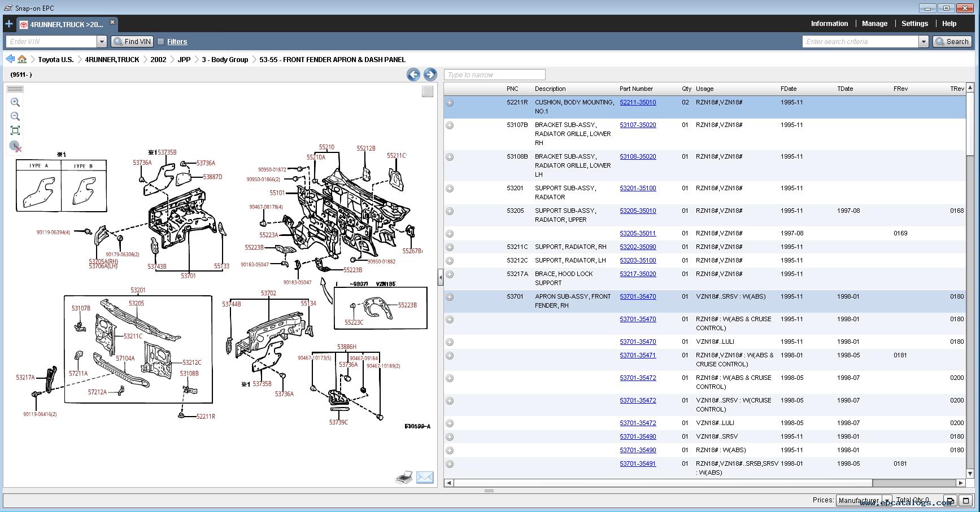Screen dimensions: 980x512
Task: Add part 53205-35011 using plus icon
Action: tap(450, 234)
